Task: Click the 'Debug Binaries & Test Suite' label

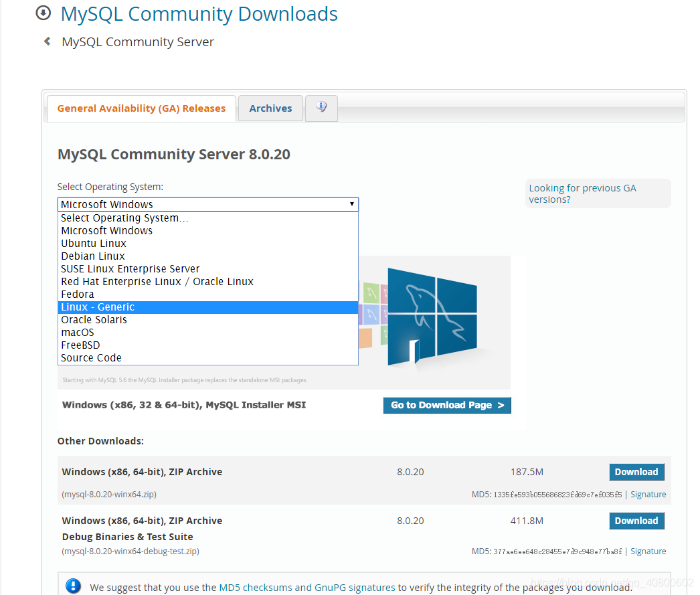Action: click(128, 537)
